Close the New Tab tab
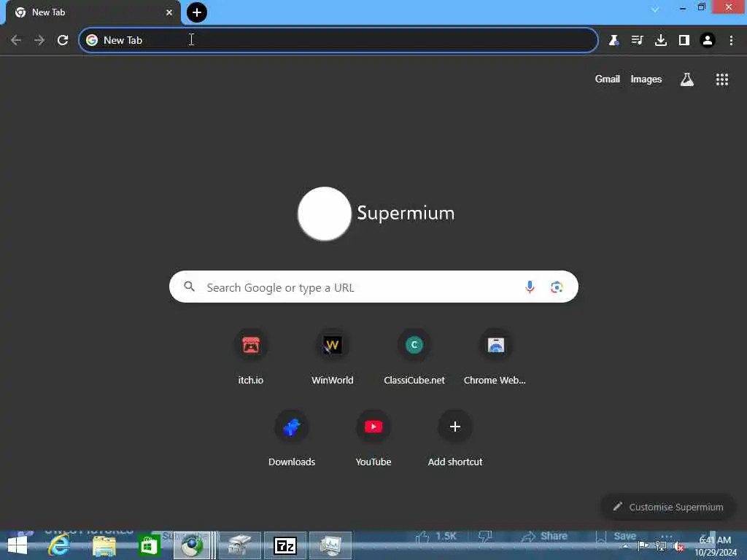This screenshot has width=747, height=560. (169, 12)
